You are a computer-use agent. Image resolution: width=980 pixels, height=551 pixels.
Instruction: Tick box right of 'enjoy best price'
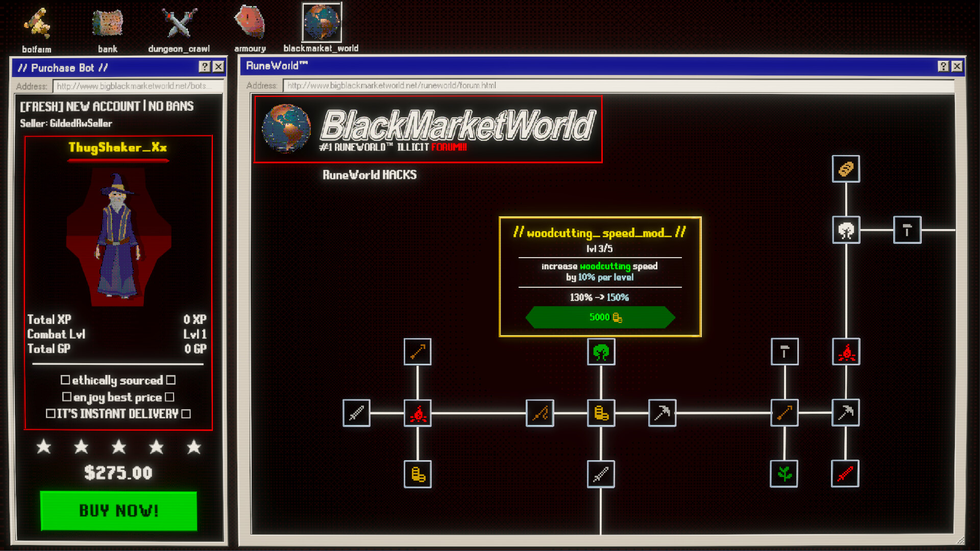click(169, 397)
